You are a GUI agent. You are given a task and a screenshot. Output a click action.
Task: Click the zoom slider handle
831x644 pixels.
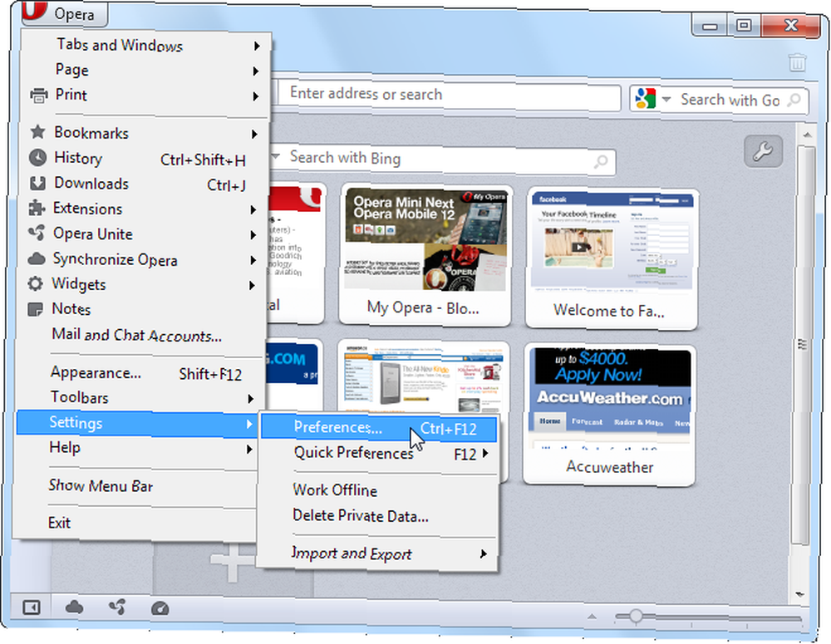pyautogui.click(x=636, y=616)
